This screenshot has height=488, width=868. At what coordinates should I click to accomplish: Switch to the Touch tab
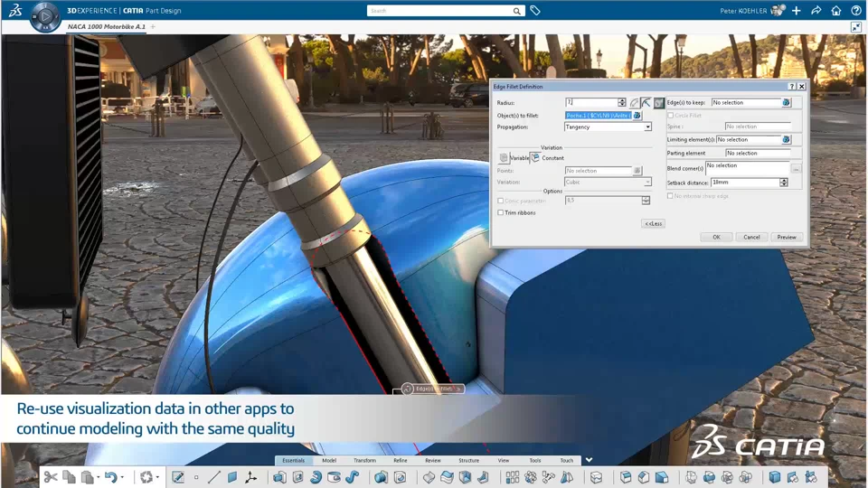tap(566, 460)
